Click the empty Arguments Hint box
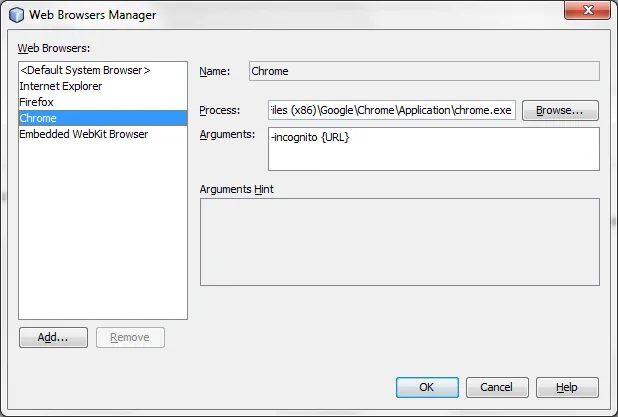Image resolution: width=618 pixels, height=417 pixels. pyautogui.click(x=399, y=243)
